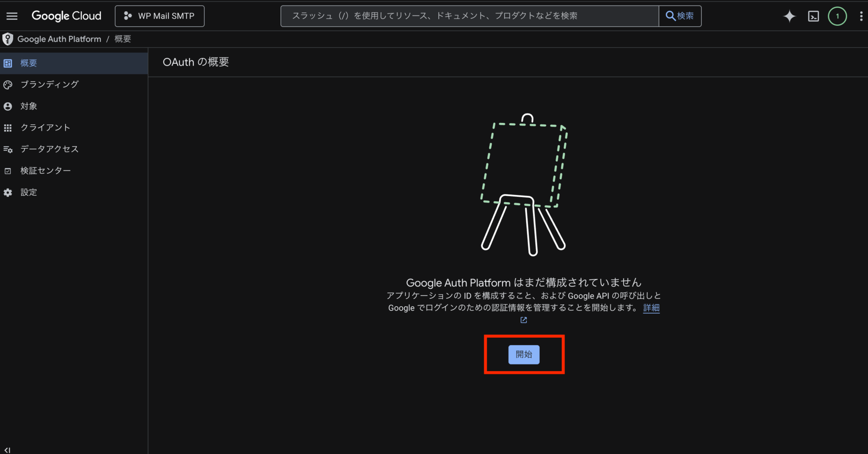This screenshot has width=868, height=454.
Task: Collapse the left sidebar navigation panel
Action: point(7,450)
